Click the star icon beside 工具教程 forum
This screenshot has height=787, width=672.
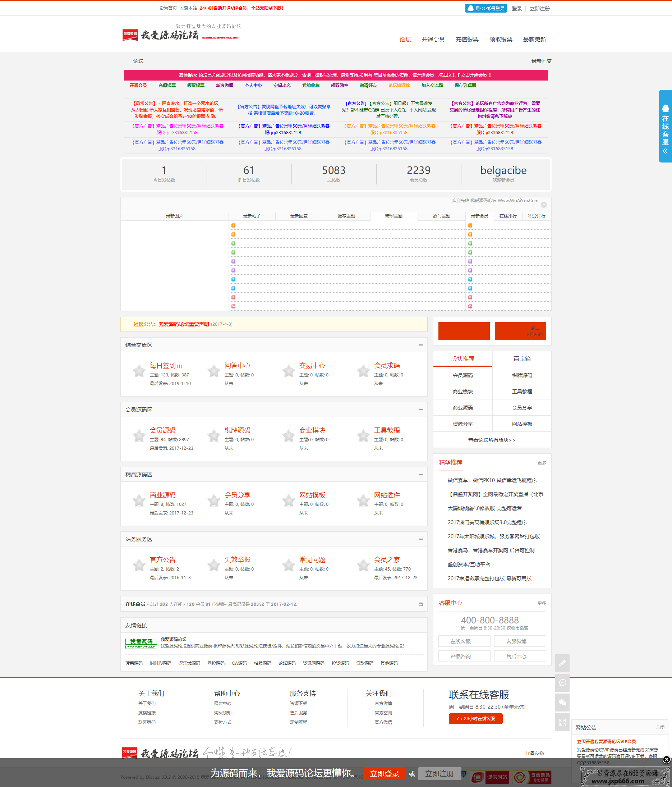point(363,435)
